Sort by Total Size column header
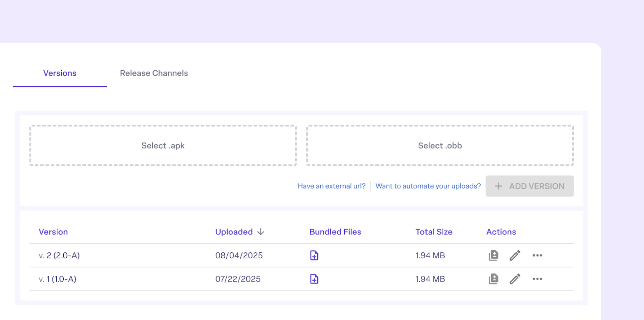This screenshot has width=644, height=320. tap(434, 232)
